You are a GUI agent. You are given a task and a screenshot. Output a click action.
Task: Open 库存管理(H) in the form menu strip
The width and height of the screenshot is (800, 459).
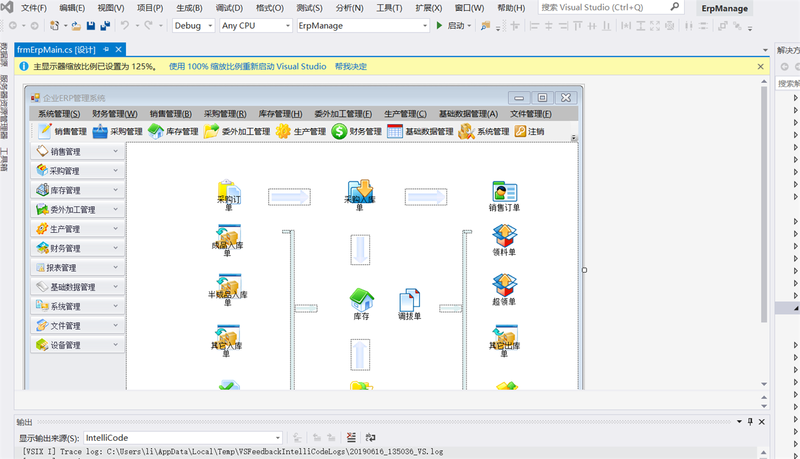tap(280, 114)
